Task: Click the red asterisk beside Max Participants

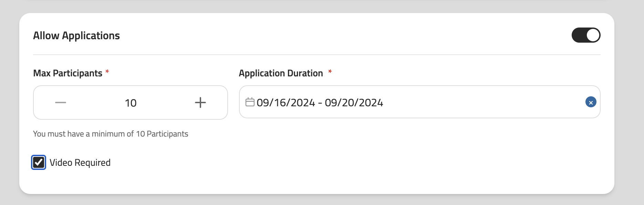Action: pos(107,72)
